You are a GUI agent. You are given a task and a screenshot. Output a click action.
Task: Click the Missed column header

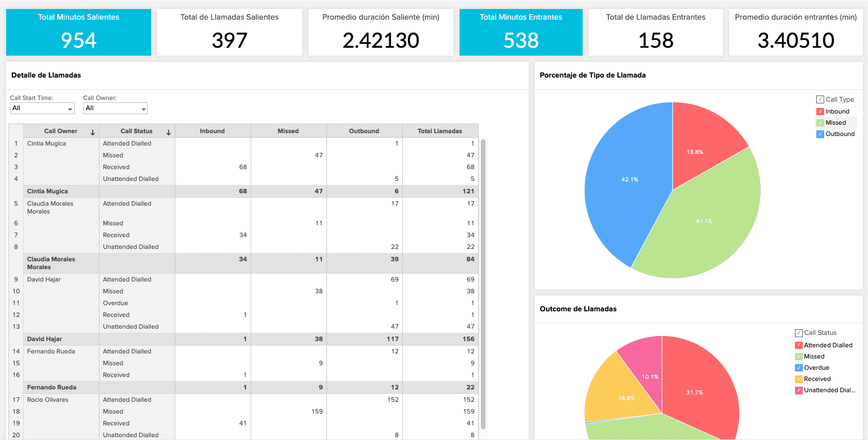pyautogui.click(x=288, y=131)
